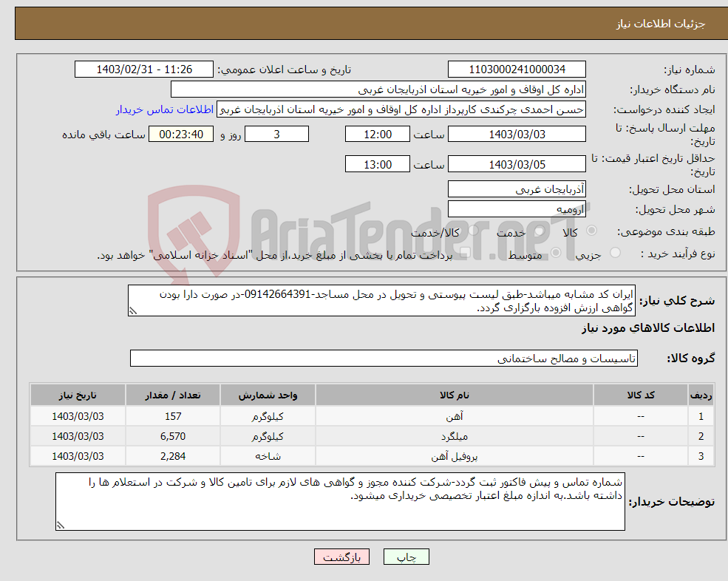
Task: Click the ردیف column header
Action: coord(701,395)
